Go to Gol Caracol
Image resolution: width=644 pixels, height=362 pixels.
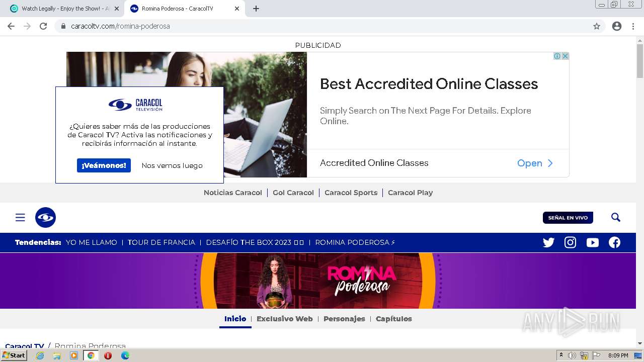coord(293,193)
